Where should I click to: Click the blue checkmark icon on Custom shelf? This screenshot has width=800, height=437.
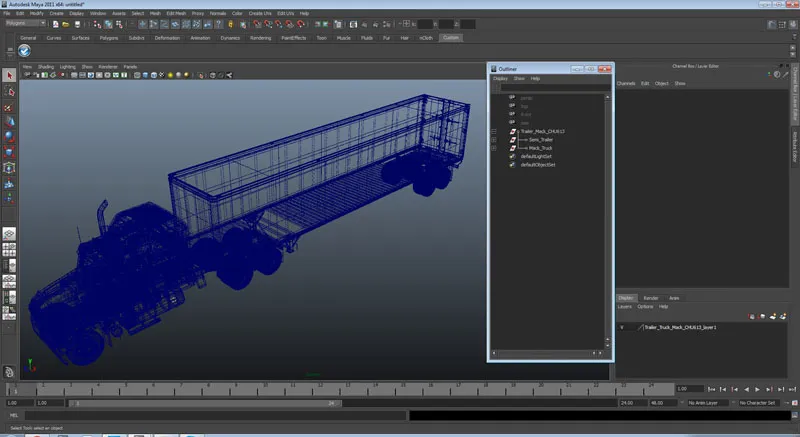click(24, 51)
